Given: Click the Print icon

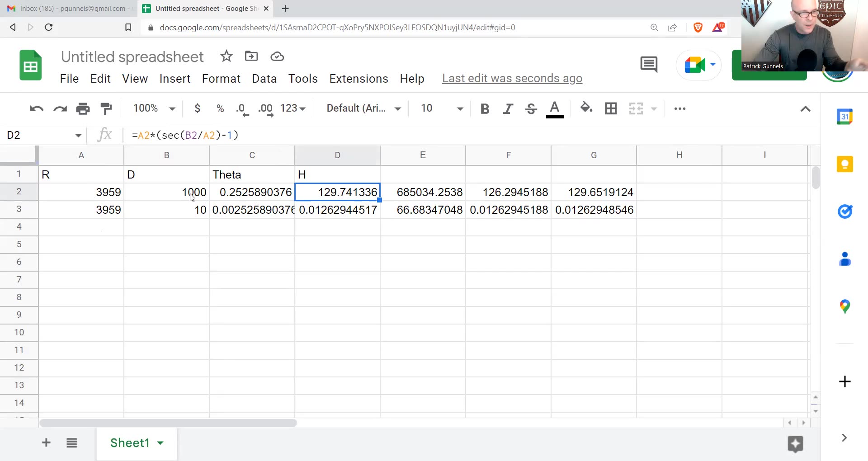Looking at the screenshot, I should tap(83, 108).
